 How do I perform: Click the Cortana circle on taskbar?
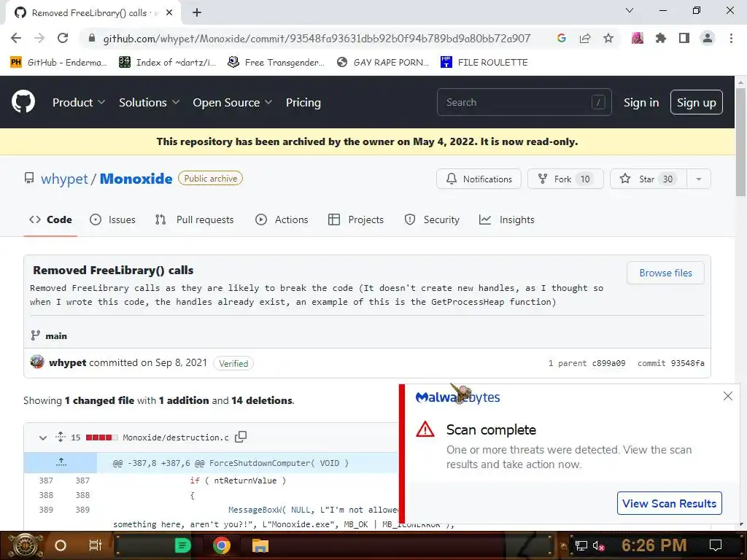(61, 545)
